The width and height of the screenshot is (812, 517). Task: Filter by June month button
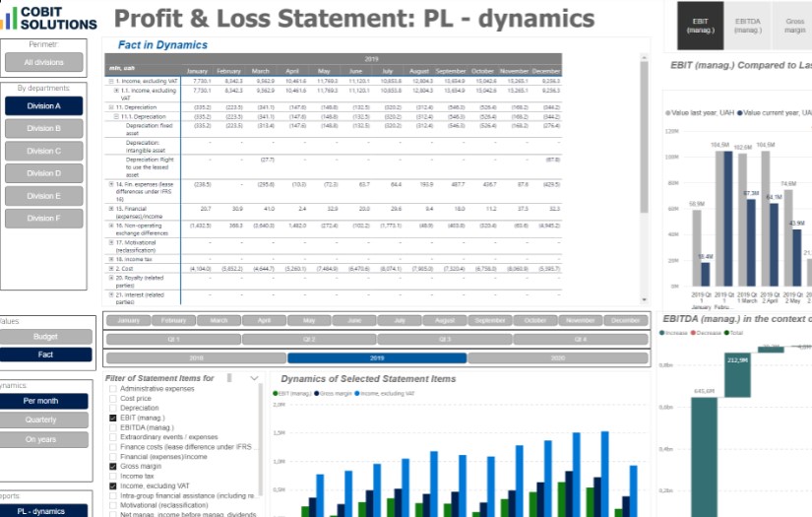(354, 321)
